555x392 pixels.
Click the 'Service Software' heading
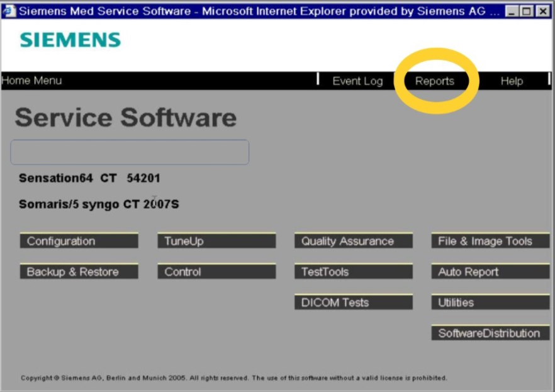click(x=126, y=118)
